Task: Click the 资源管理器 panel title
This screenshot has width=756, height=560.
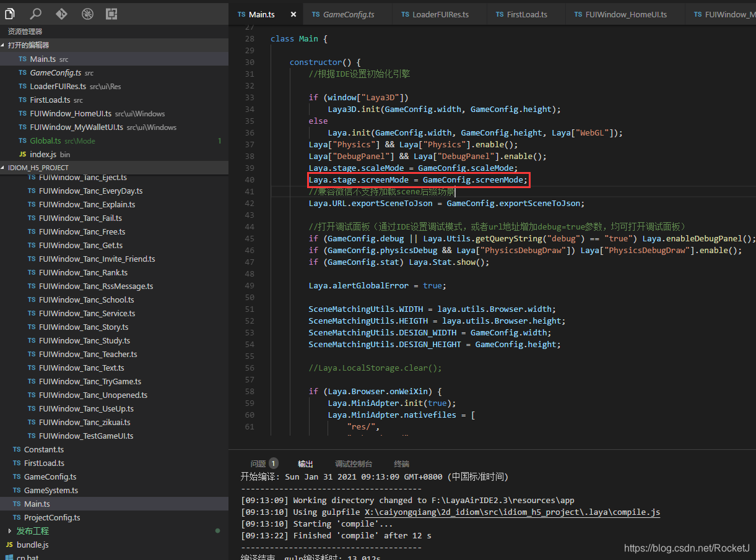Action: (25, 31)
